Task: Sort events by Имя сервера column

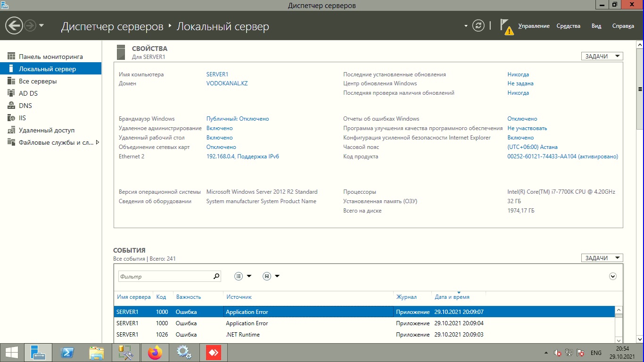Action: point(134,297)
